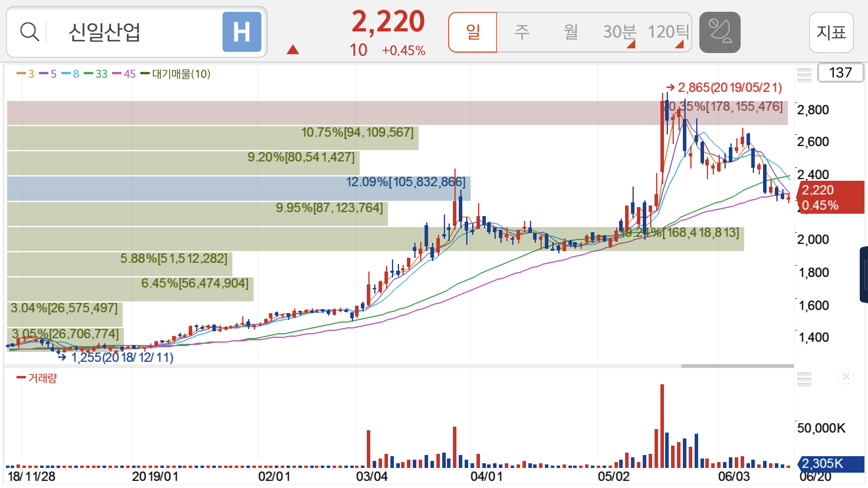Image resolution: width=868 pixels, height=488 pixels.
Task: Open the volume panel hamburger menu
Action: pyautogui.click(x=804, y=379)
